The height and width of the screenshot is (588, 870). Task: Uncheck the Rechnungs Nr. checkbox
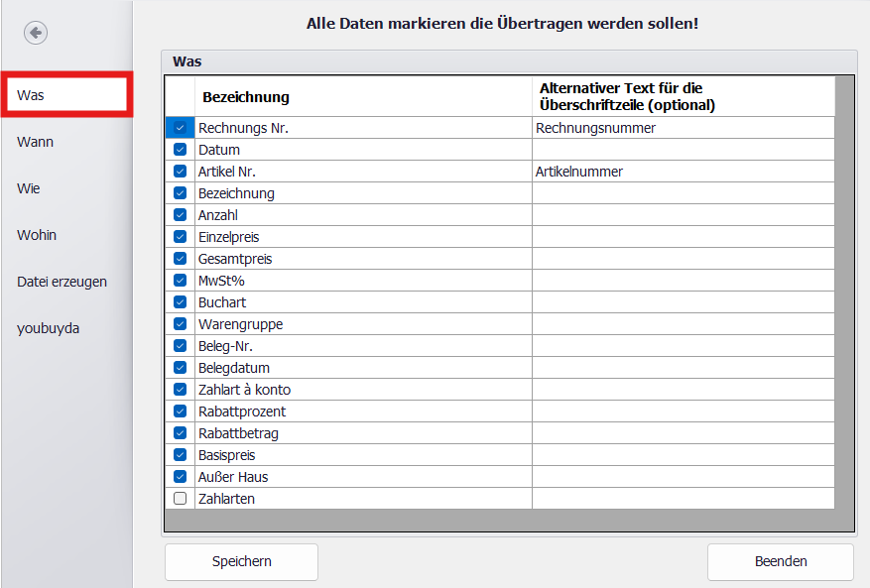(x=180, y=128)
